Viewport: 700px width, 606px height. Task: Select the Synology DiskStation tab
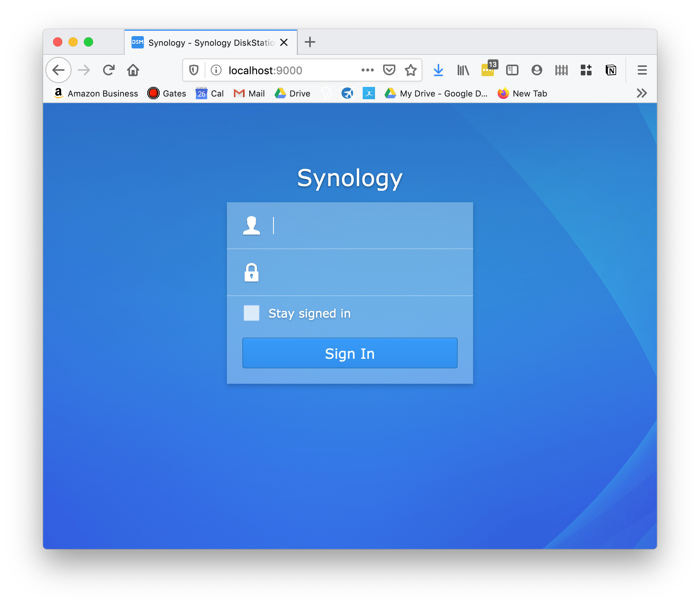click(x=211, y=42)
